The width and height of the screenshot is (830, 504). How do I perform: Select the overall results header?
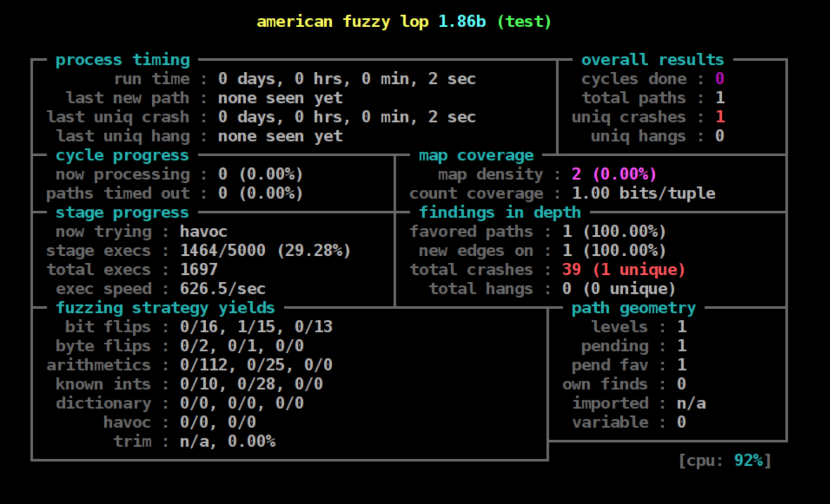[652, 60]
